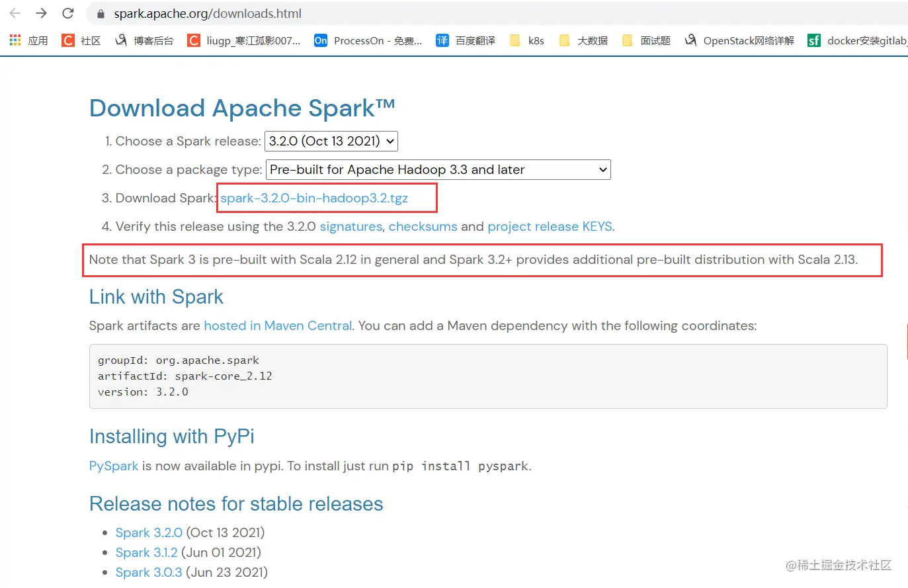Open the liugp_寒江孤影007 bookmark

coord(244,40)
